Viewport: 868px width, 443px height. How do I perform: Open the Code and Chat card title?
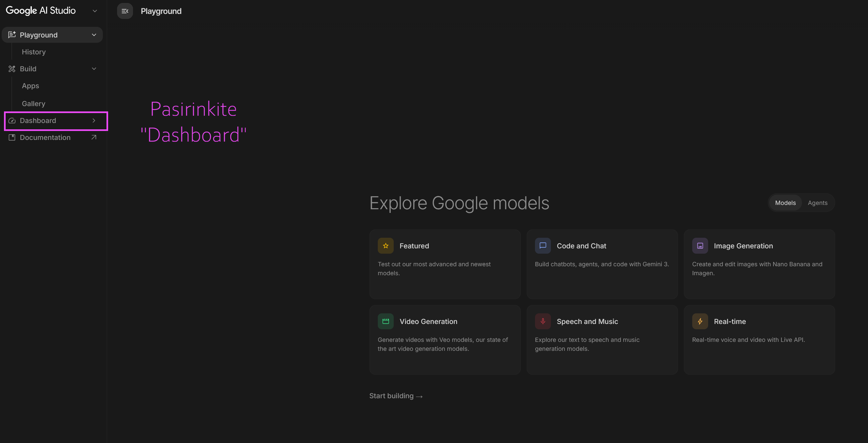(x=581, y=246)
